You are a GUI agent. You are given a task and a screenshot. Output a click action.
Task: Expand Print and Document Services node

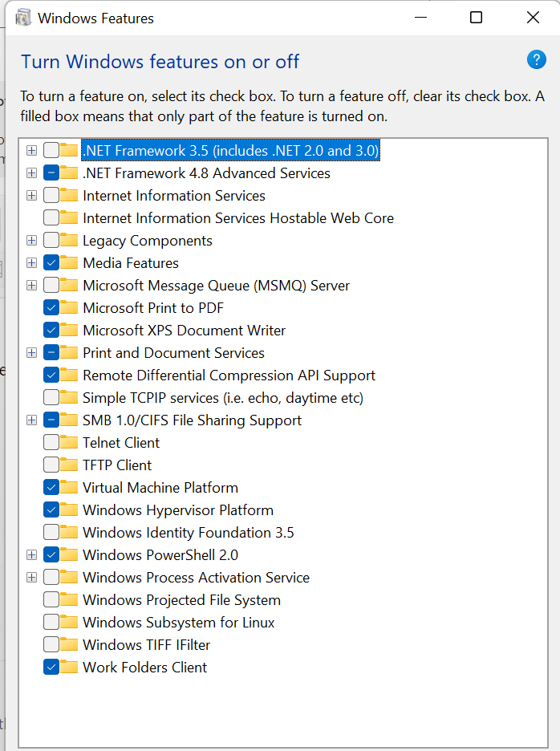click(x=31, y=352)
